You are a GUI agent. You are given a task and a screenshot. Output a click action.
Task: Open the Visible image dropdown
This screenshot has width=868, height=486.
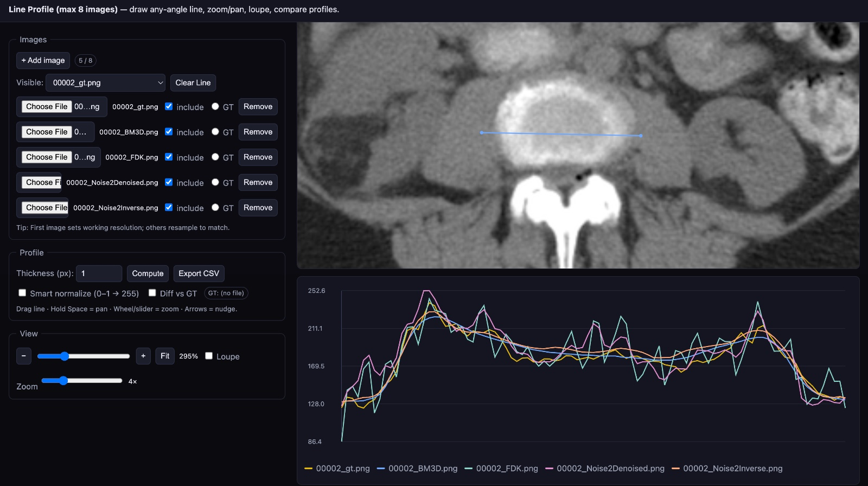click(x=106, y=82)
